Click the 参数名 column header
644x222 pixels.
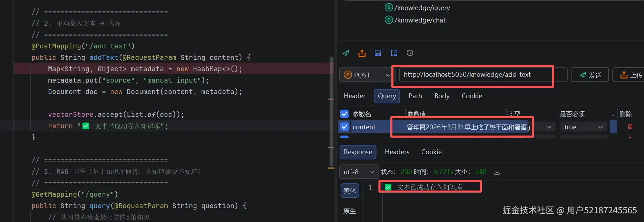click(x=362, y=114)
